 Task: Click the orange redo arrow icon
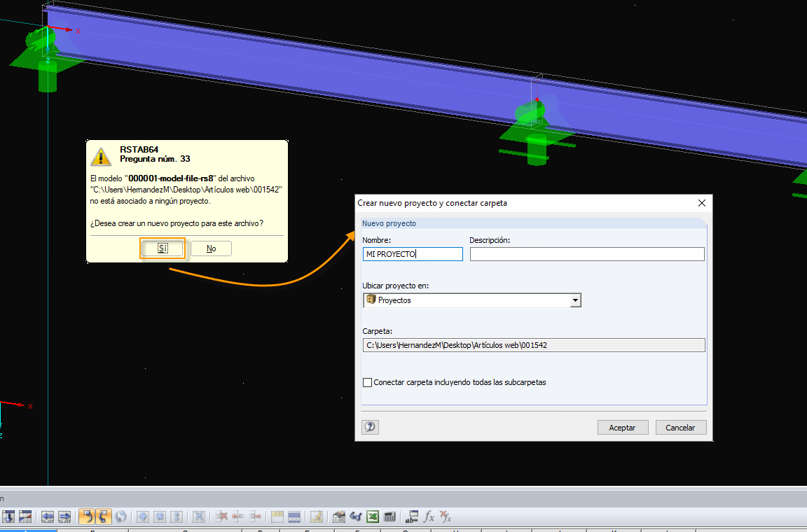coord(102,516)
